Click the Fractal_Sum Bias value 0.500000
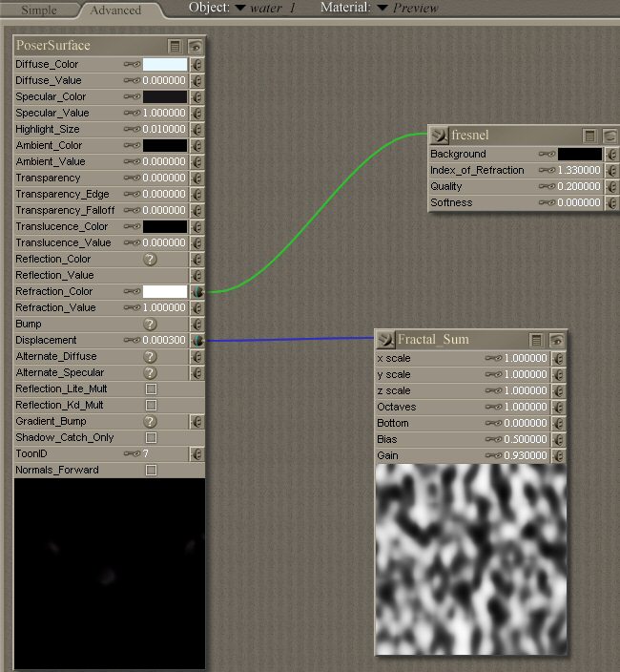The image size is (620, 672). [526, 439]
